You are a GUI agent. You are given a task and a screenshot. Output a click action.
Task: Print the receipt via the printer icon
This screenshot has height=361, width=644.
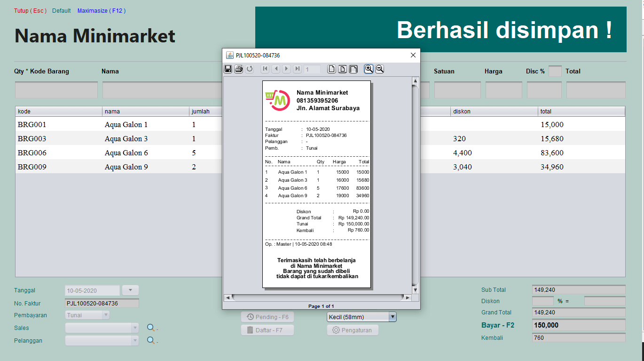click(x=238, y=69)
